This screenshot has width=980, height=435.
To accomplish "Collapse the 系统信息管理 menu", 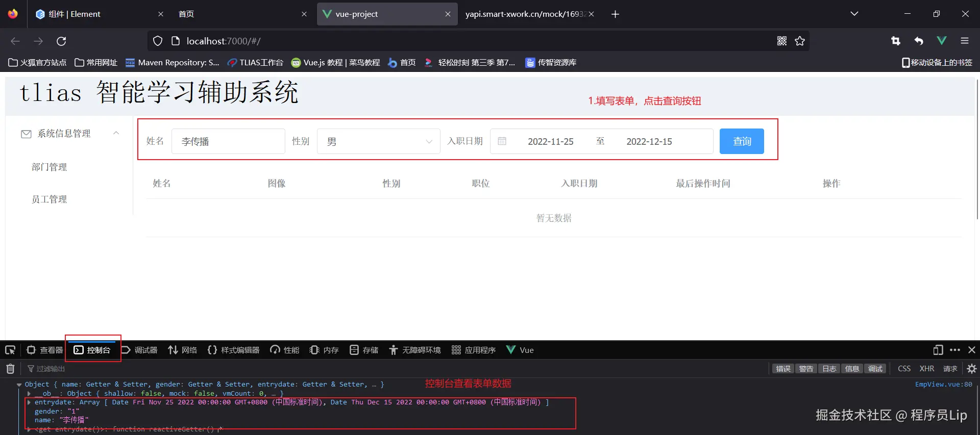I will point(69,134).
